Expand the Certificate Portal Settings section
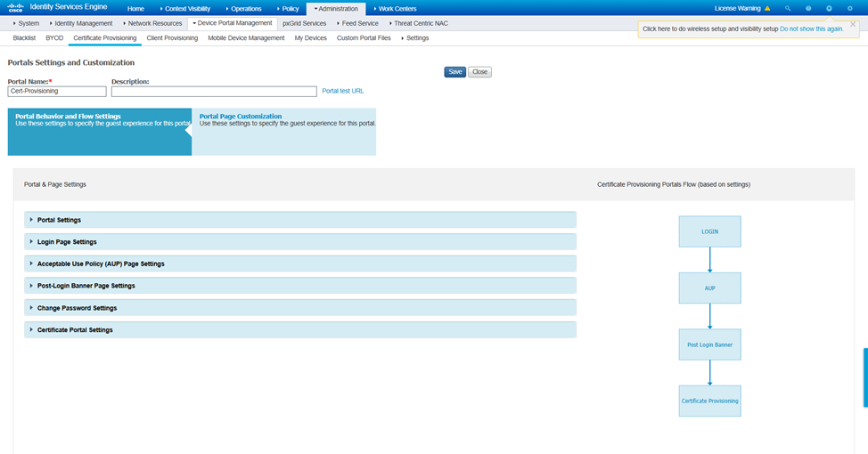The image size is (868, 454). coord(300,329)
